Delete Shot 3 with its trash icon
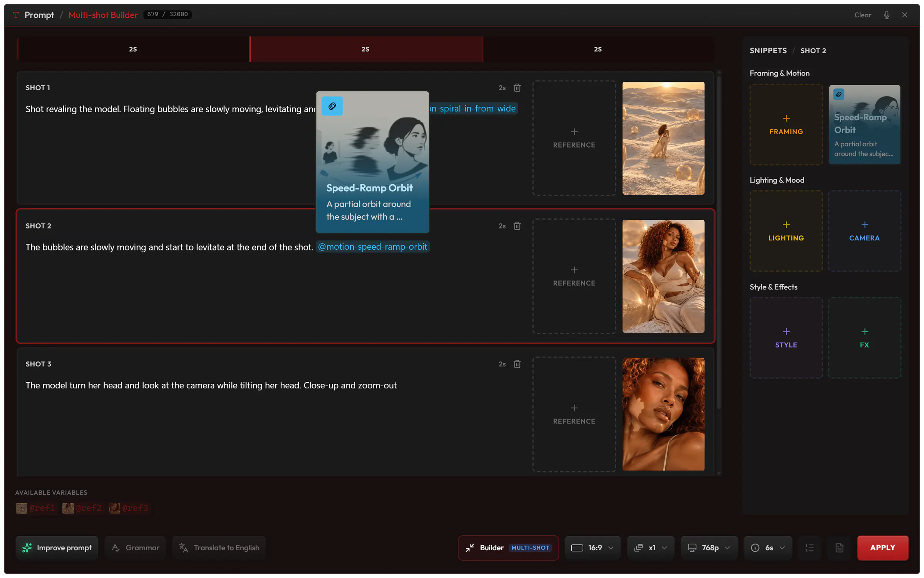 tap(517, 364)
